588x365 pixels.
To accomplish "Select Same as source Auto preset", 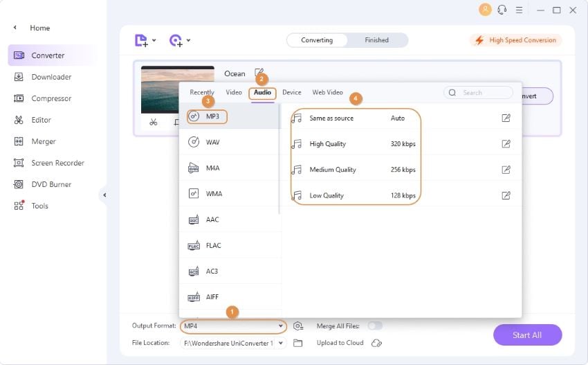I will (401, 118).
